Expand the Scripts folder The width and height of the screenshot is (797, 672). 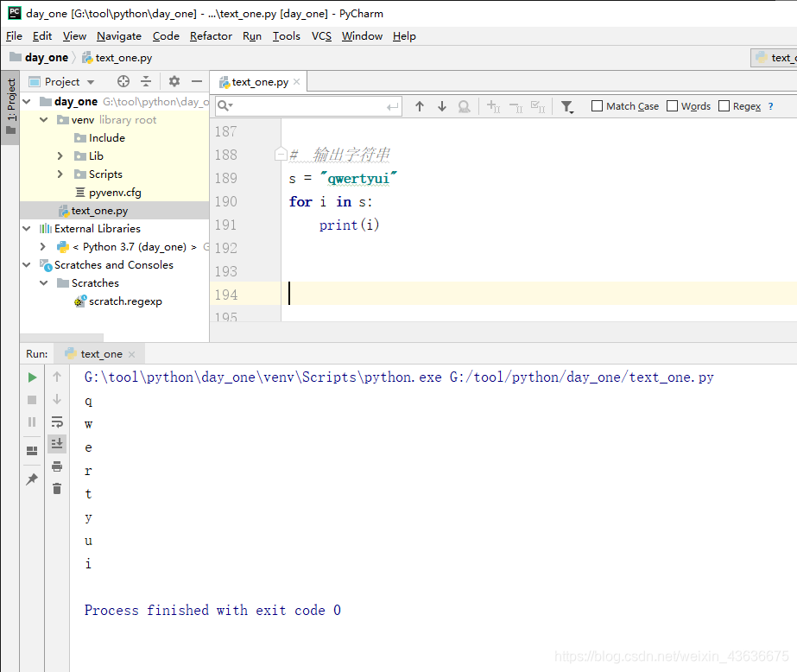60,174
